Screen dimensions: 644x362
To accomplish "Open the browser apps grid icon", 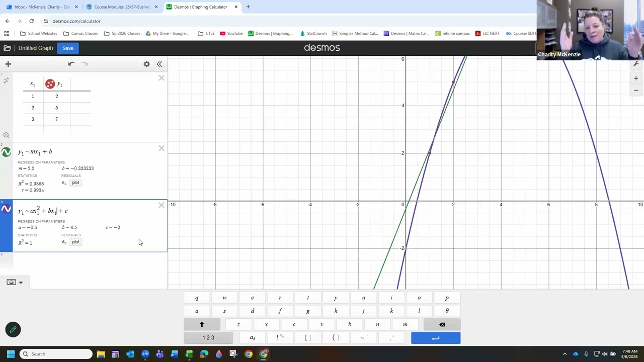I will click(x=7, y=34).
